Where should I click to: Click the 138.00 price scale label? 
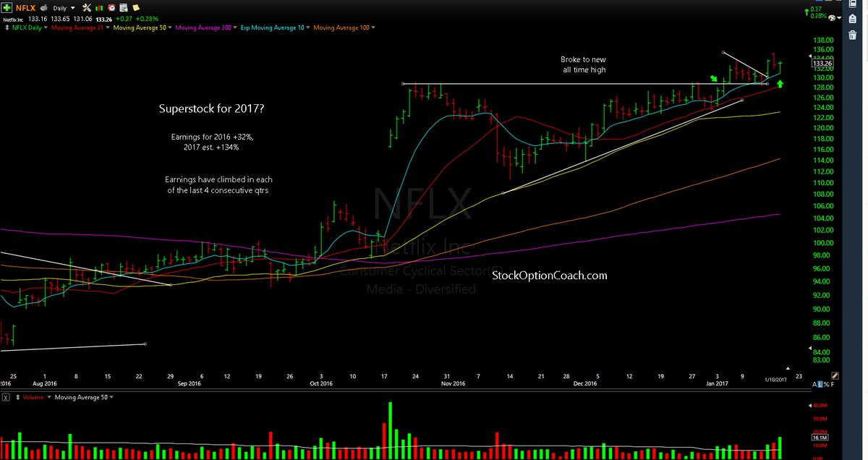coord(823,40)
